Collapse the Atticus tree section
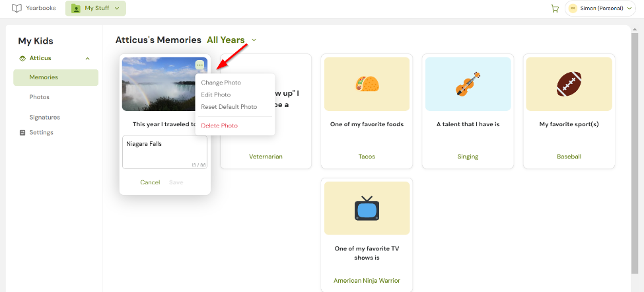The width and height of the screenshot is (644, 292). (x=87, y=58)
